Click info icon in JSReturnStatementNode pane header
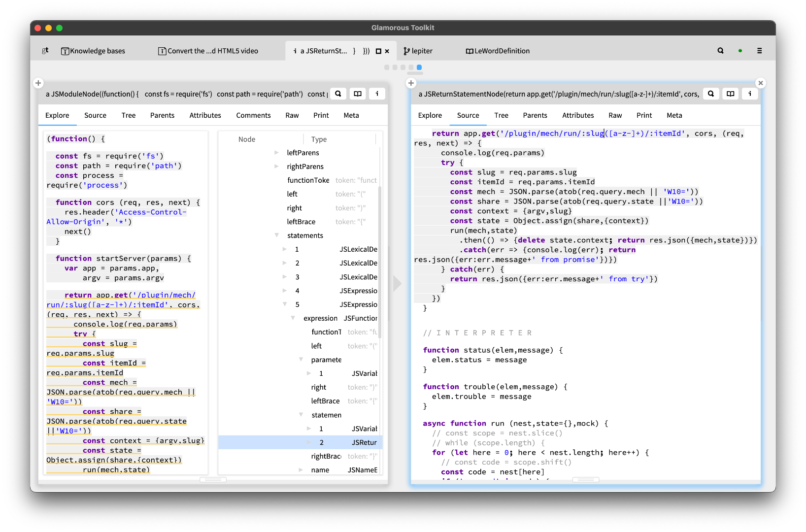The image size is (806, 532). pyautogui.click(x=749, y=94)
